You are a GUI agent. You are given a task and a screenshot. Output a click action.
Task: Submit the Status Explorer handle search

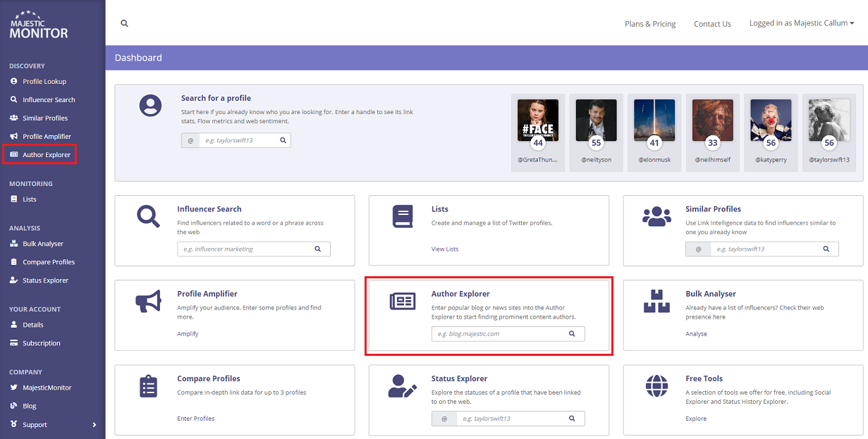(x=572, y=419)
